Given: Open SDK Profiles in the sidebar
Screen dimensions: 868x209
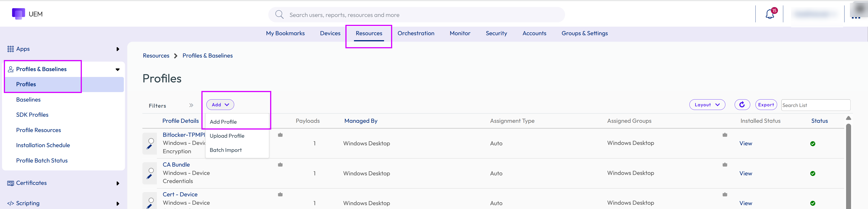Looking at the screenshot, I should [x=32, y=115].
